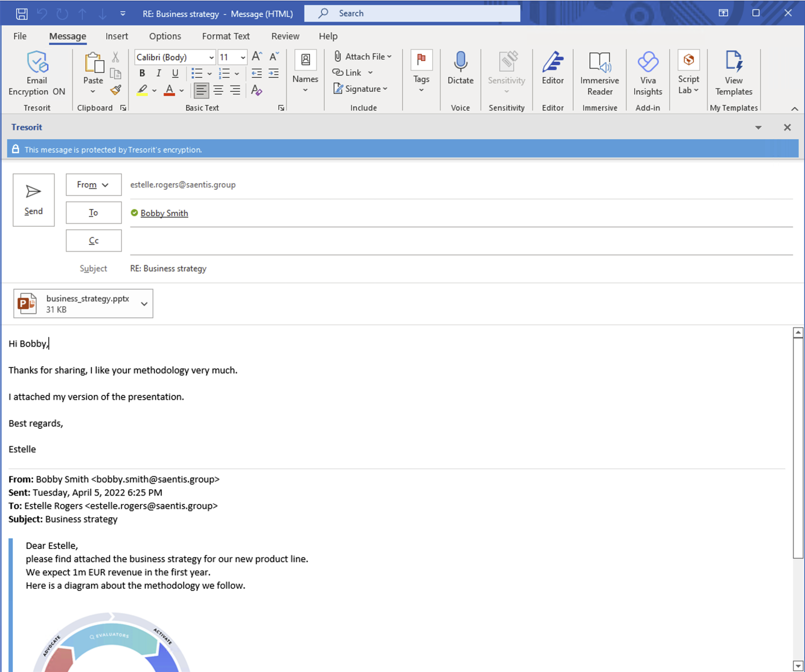This screenshot has height=672, width=805.
Task: Click Increase Font Size icon
Action: pos(257,57)
